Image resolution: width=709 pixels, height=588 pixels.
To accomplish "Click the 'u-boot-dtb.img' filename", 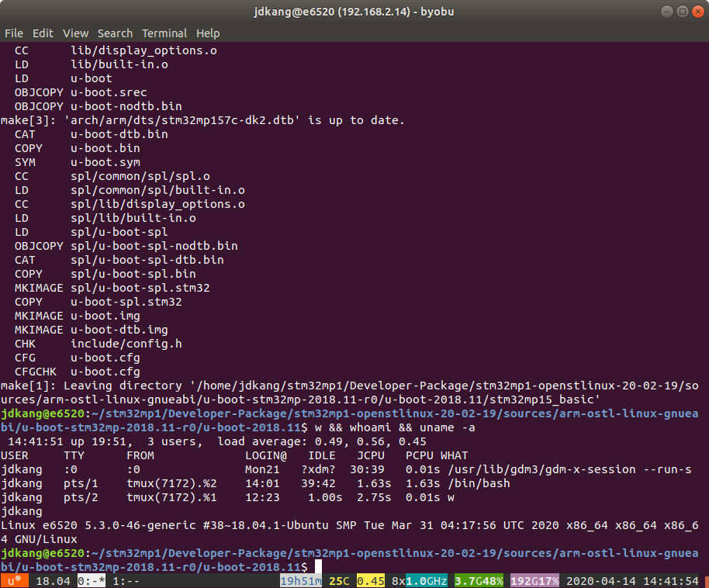I will point(119,330).
